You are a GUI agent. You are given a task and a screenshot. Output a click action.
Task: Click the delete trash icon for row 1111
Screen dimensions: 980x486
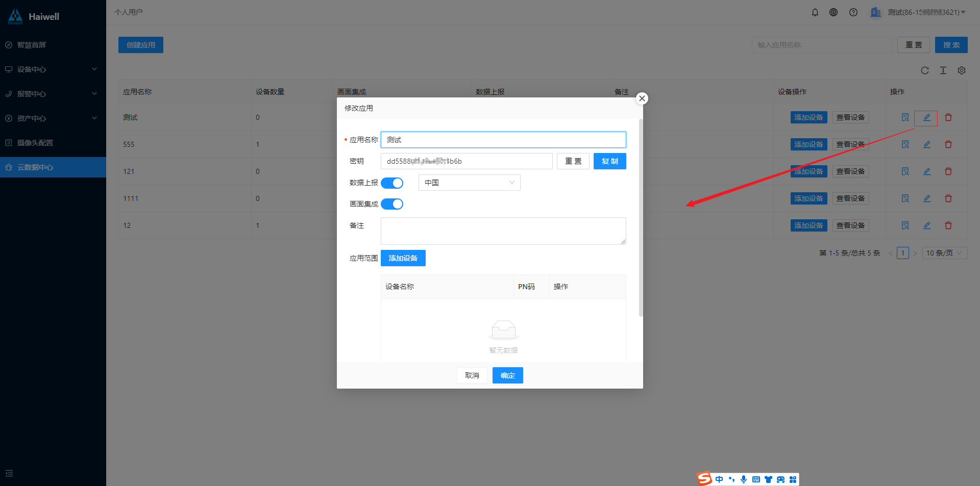click(x=948, y=198)
